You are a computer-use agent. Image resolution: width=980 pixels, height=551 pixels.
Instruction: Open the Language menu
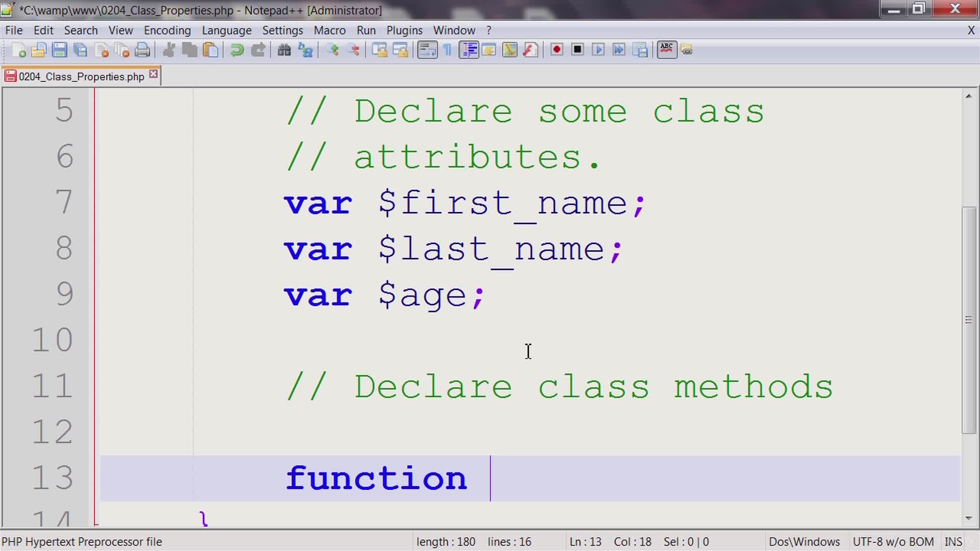click(226, 31)
